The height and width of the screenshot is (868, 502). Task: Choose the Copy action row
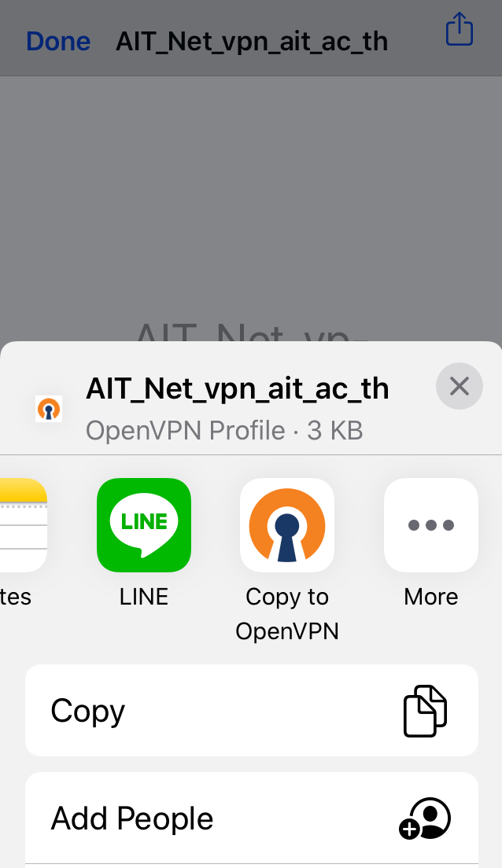click(x=252, y=710)
